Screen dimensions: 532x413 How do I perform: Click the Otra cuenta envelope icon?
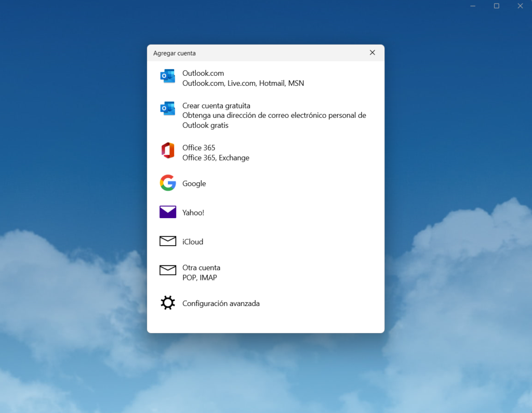168,270
